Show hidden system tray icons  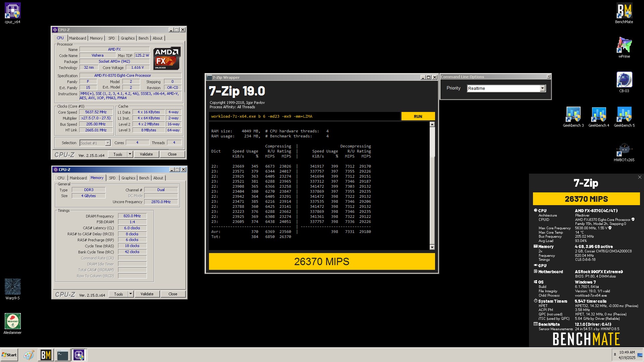coord(615,355)
